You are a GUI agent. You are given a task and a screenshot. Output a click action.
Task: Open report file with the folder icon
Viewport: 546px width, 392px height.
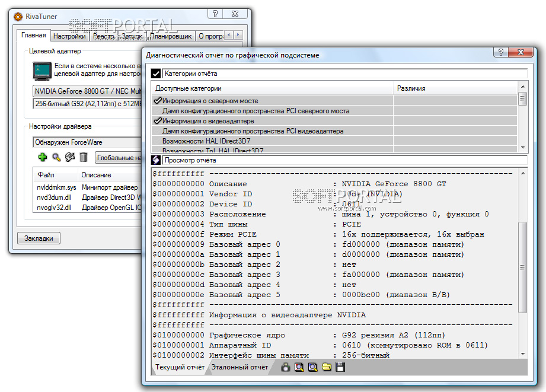(327, 367)
